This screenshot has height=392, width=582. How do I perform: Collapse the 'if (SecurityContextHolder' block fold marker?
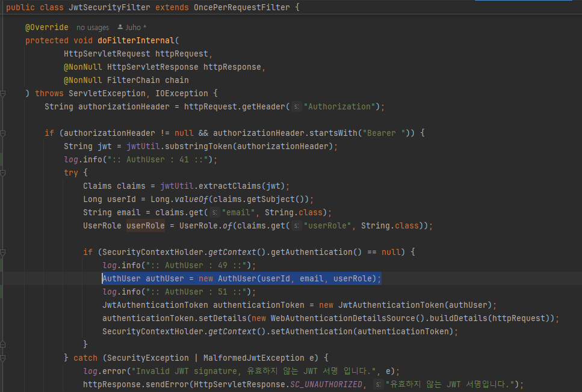(x=2, y=253)
